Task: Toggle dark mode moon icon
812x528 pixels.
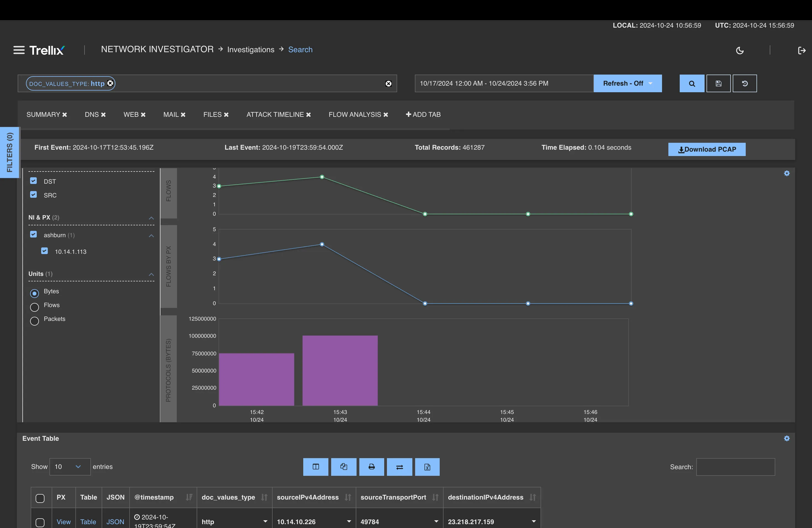Action: pos(740,51)
